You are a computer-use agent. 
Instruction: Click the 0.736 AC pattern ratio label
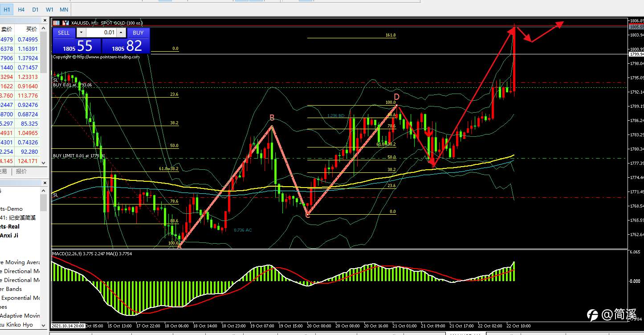tap(243, 230)
